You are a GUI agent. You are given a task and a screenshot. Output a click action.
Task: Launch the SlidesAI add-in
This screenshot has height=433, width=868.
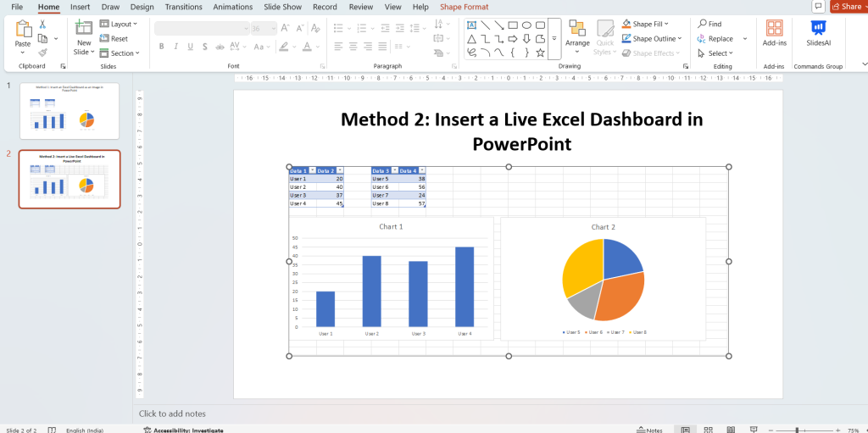tap(819, 33)
